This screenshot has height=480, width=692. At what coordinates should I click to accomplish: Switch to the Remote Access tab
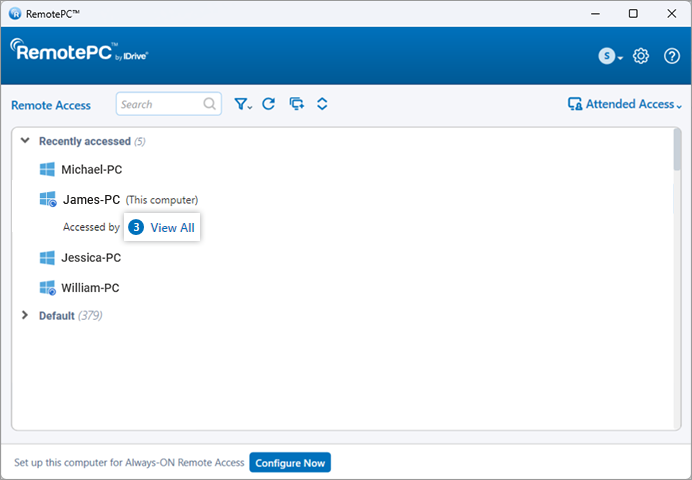51,105
